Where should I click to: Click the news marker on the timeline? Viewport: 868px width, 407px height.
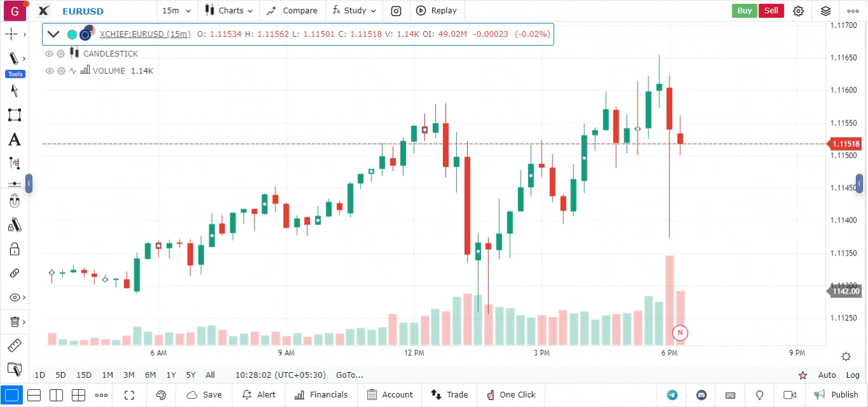coord(680,333)
